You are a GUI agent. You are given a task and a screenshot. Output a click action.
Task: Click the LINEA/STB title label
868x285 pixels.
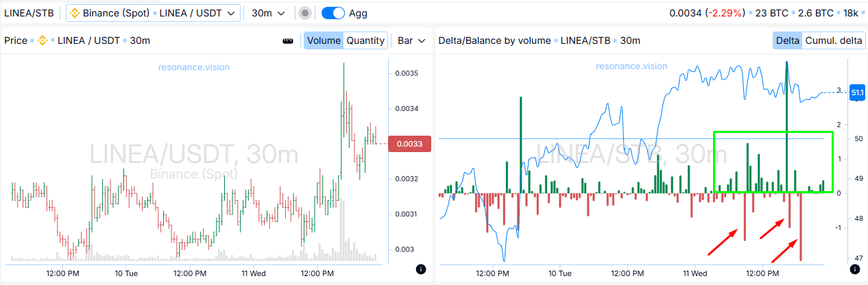click(29, 13)
